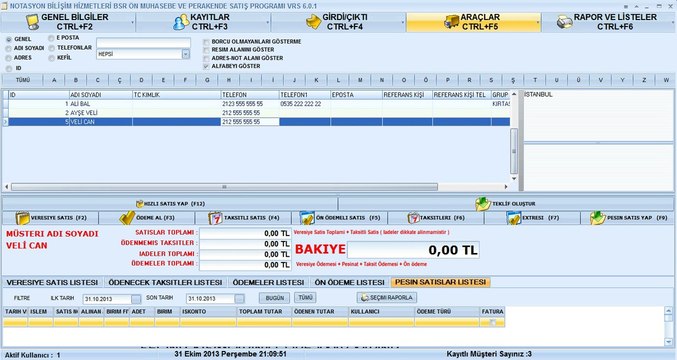This screenshot has width=677, height=360.
Task: Click the TOPLAM TUTAR column header
Action: (x=264, y=311)
